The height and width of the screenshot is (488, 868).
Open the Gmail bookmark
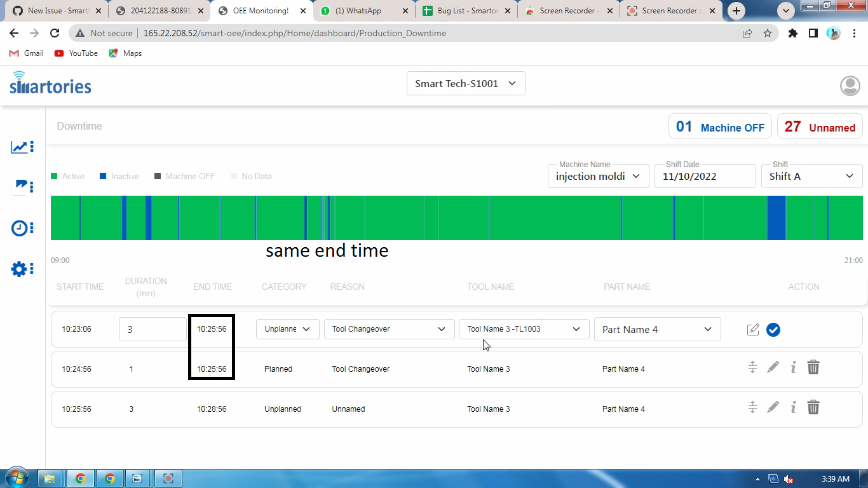click(x=27, y=53)
